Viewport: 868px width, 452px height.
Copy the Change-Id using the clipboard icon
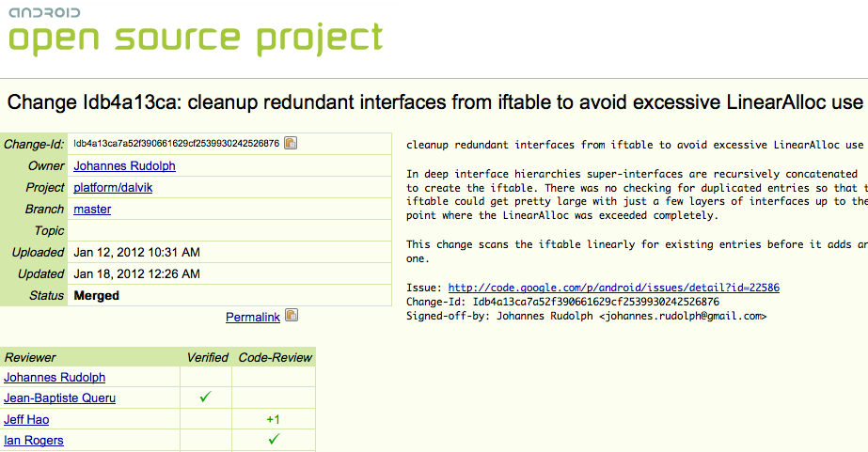[x=291, y=143]
